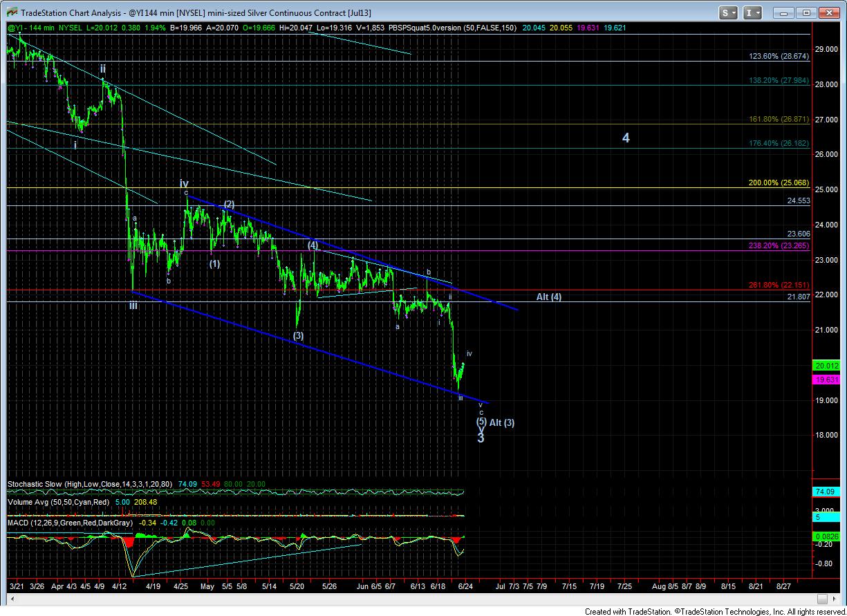The width and height of the screenshot is (847, 616).
Task: Click the magenta 19.631 price tag
Action: pyautogui.click(x=827, y=379)
